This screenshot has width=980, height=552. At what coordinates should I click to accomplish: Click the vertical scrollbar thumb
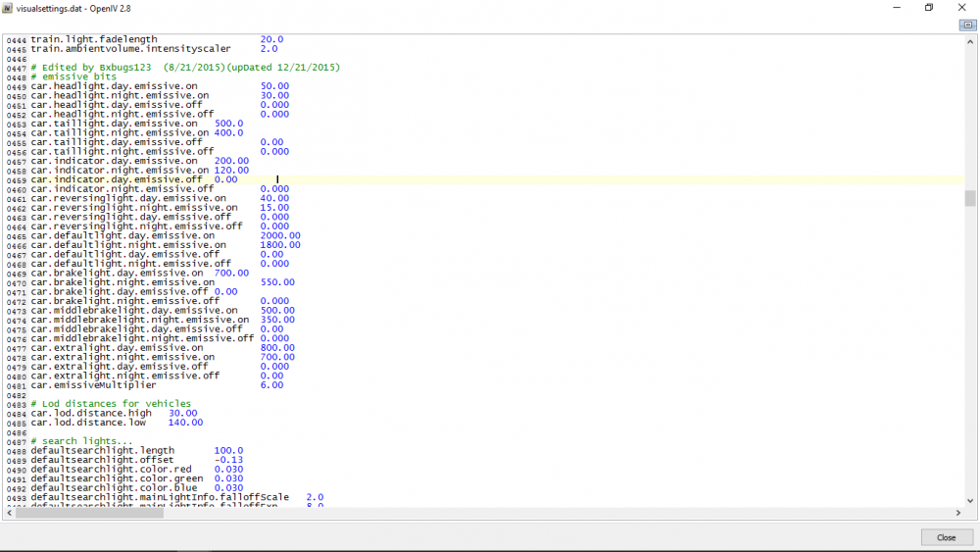[970, 198]
